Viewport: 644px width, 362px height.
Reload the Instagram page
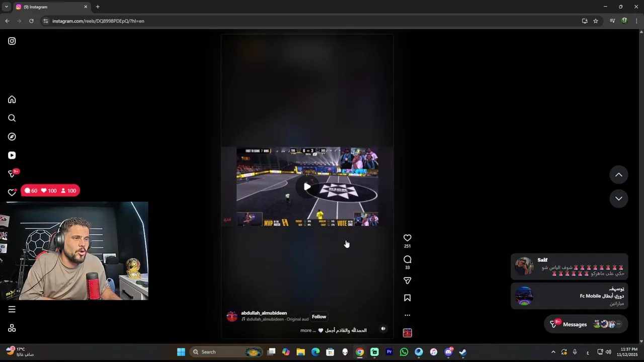[31, 21]
